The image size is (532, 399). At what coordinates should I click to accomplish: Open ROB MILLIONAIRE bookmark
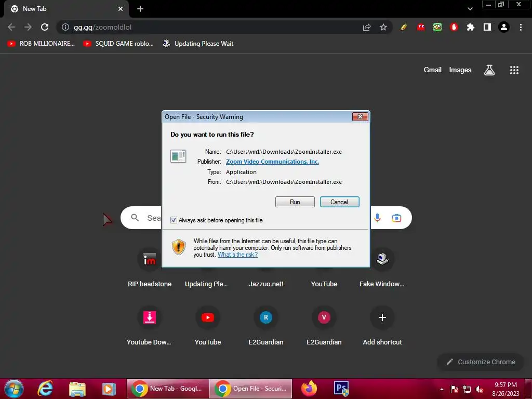[41, 44]
